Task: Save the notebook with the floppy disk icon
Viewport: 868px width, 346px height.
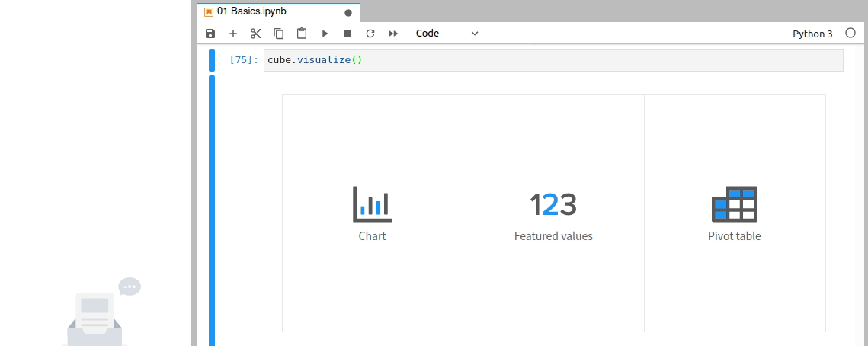Action: pyautogui.click(x=210, y=34)
